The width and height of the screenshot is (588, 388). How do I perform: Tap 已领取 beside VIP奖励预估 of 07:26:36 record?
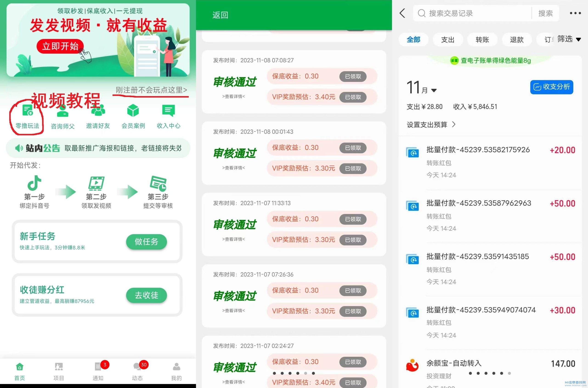[x=353, y=311]
